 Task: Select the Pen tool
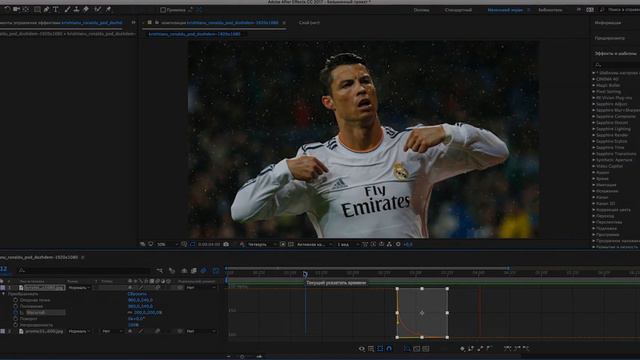click(x=46, y=9)
